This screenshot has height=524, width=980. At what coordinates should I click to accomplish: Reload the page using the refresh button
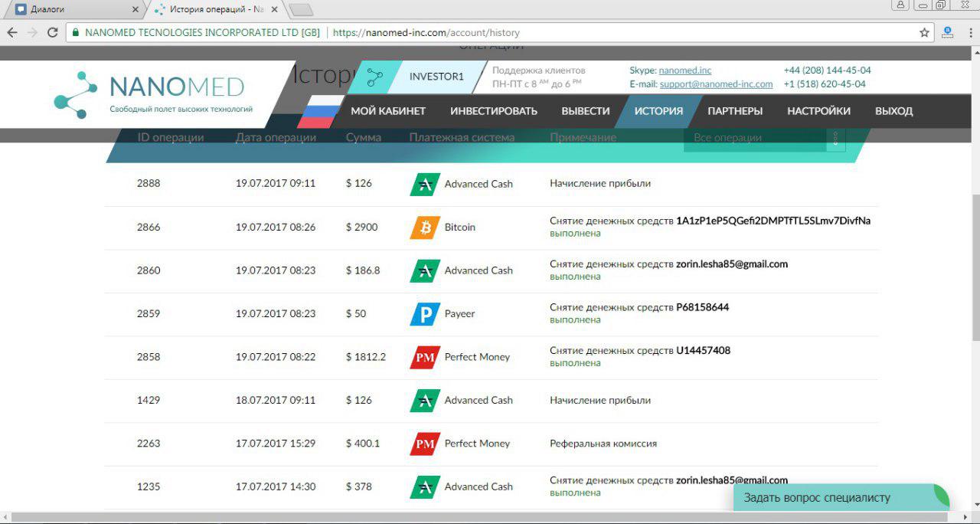tap(53, 33)
